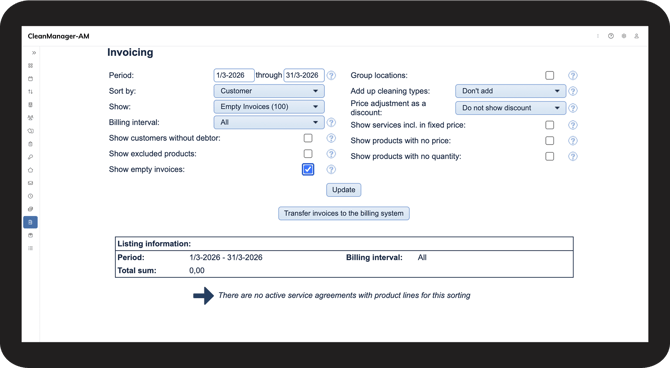Screen dimensions: 670x368
Task: Click the up-down arrows sidebar icon
Action: [x=30, y=91]
